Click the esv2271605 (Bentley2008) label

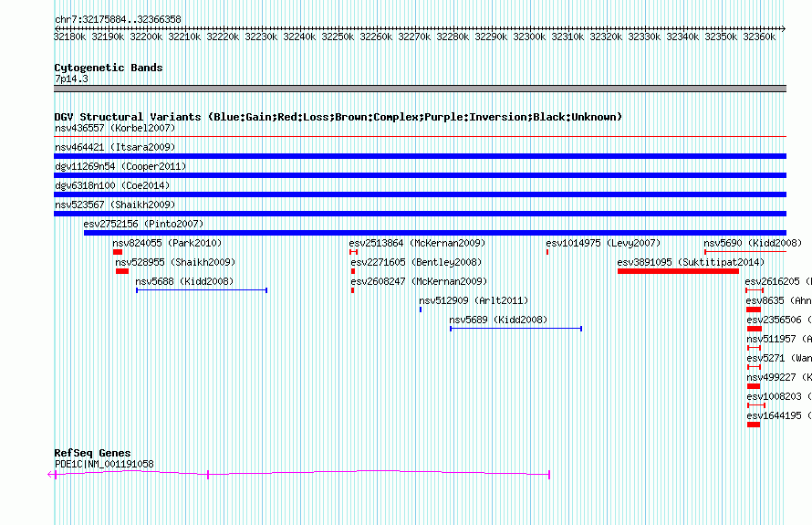[416, 262]
